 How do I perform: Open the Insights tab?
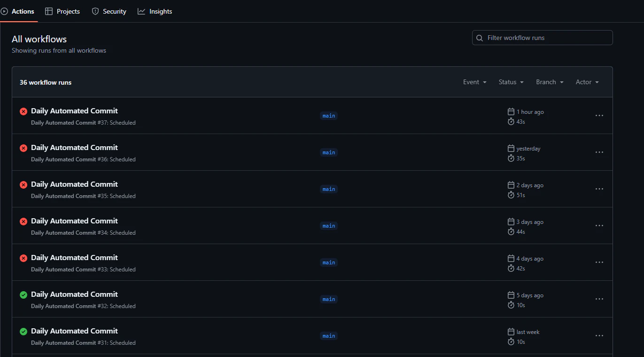(155, 11)
